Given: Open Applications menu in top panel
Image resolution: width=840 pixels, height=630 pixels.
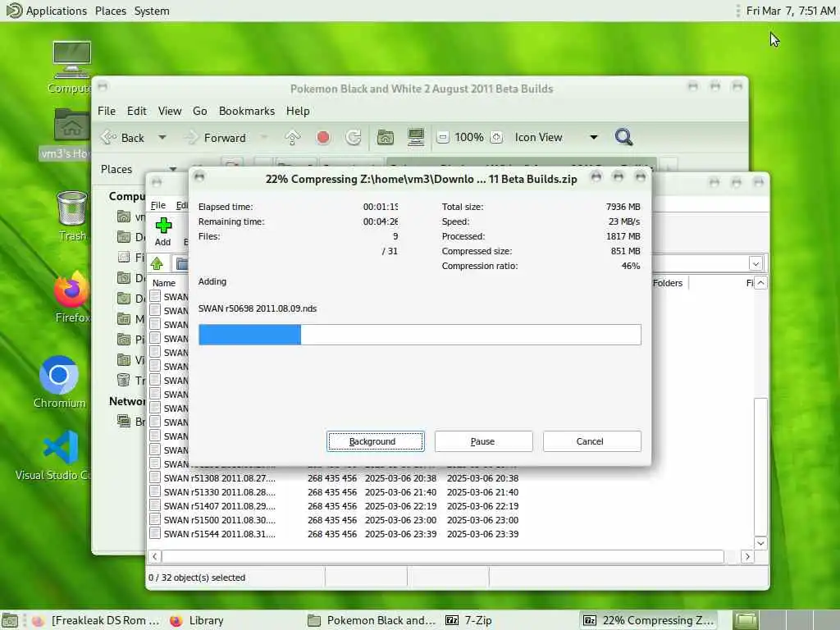Looking at the screenshot, I should pos(46,11).
